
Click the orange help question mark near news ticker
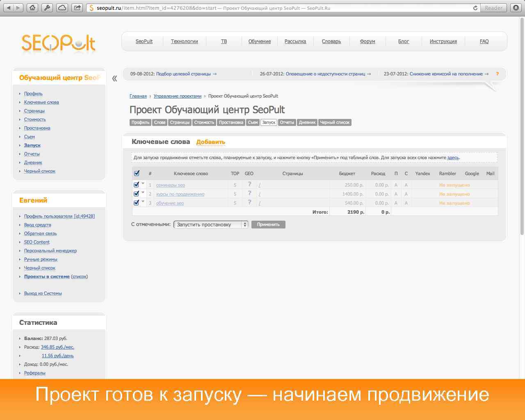pyautogui.click(x=498, y=74)
